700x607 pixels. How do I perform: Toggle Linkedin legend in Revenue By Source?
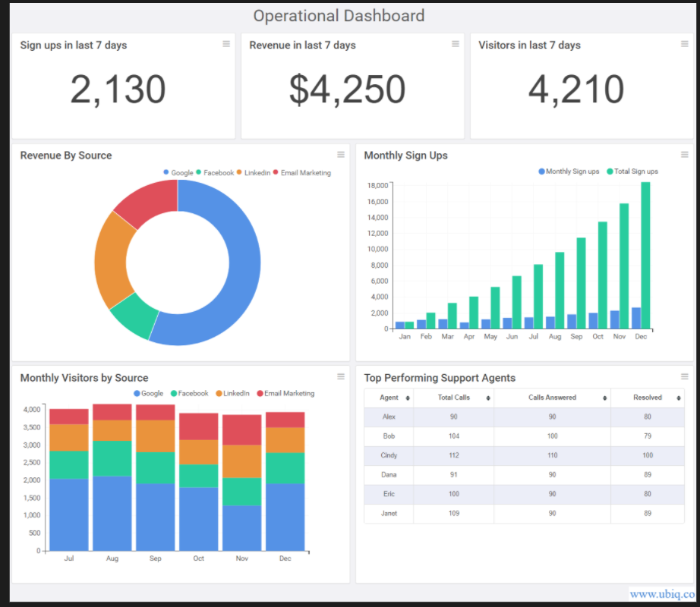pos(254,172)
